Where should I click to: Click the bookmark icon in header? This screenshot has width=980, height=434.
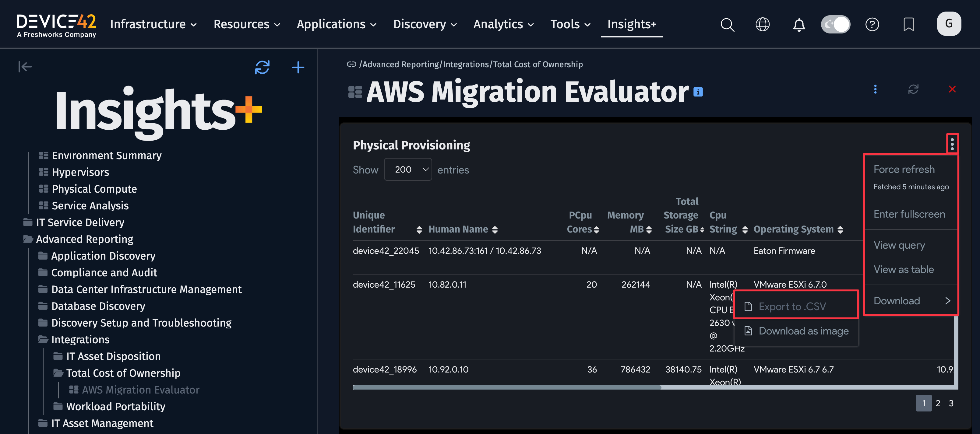908,25
